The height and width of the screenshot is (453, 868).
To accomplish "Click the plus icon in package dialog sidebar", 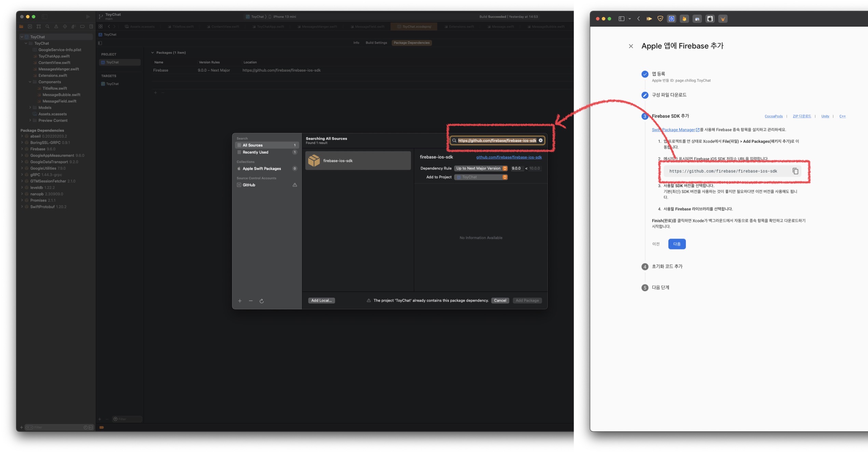I will pyautogui.click(x=240, y=301).
